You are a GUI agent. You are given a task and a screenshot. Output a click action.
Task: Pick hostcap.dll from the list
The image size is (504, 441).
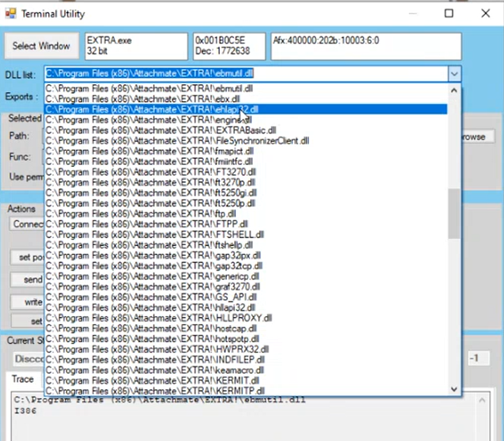(x=245, y=329)
